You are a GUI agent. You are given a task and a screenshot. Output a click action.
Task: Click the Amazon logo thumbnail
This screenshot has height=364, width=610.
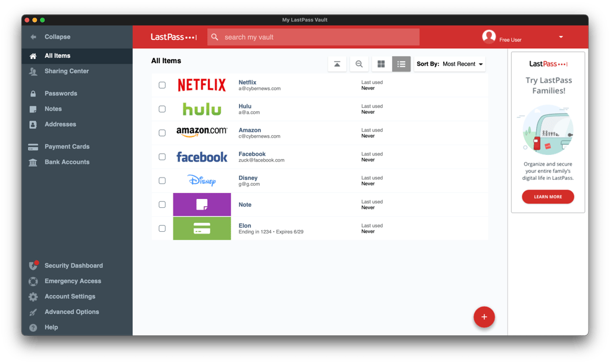pyautogui.click(x=202, y=132)
